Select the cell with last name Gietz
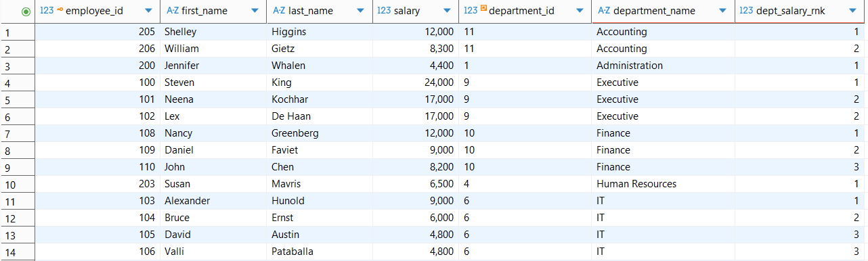The image size is (868, 261). pyautogui.click(x=319, y=49)
